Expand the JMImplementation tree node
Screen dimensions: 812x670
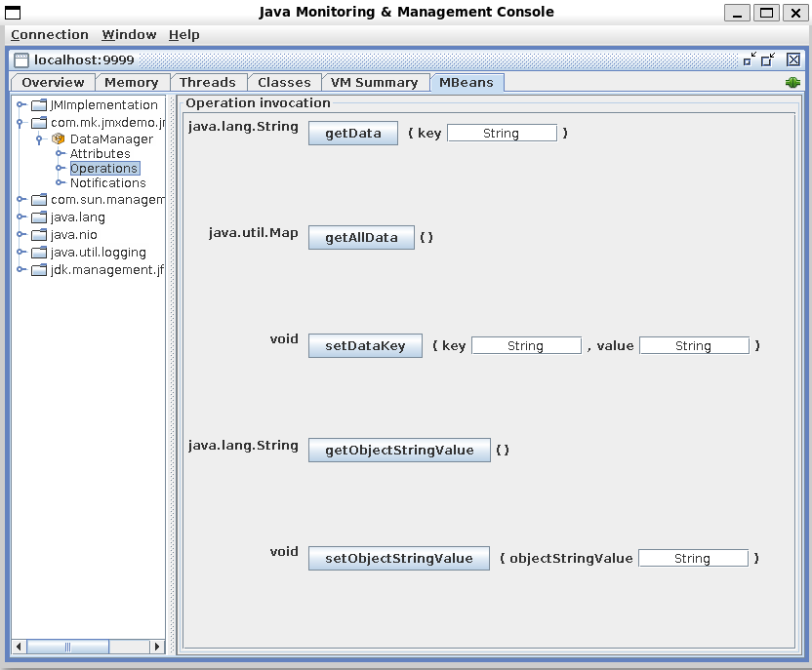coord(20,105)
